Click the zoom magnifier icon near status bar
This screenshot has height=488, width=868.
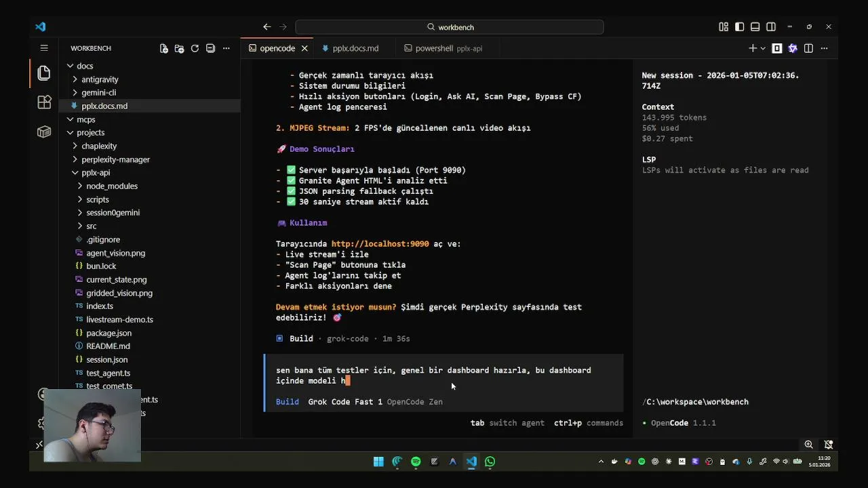pos(808,445)
